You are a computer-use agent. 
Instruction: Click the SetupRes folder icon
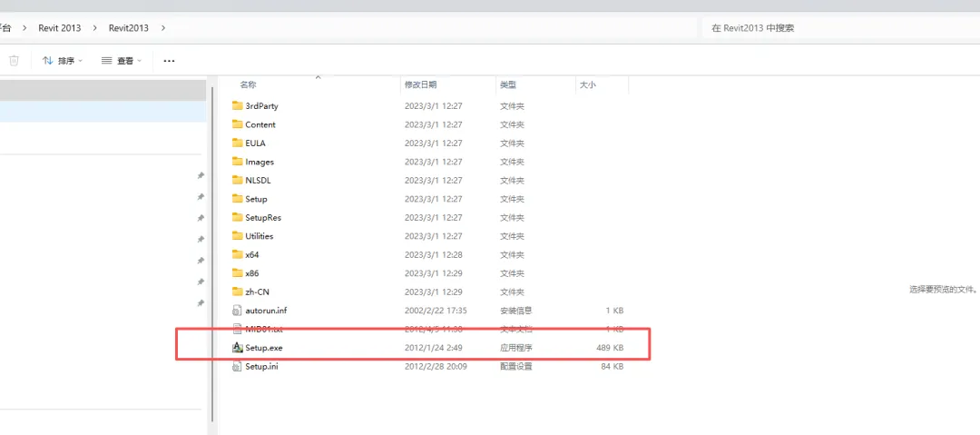tap(237, 217)
